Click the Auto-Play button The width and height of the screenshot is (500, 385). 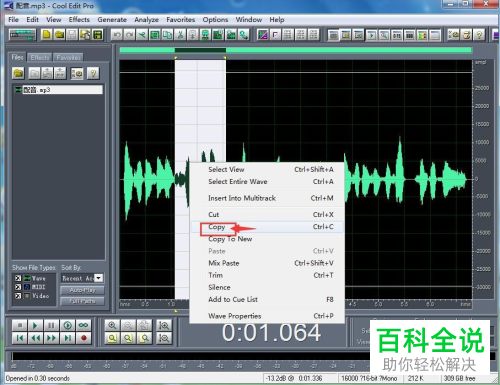tap(82, 290)
